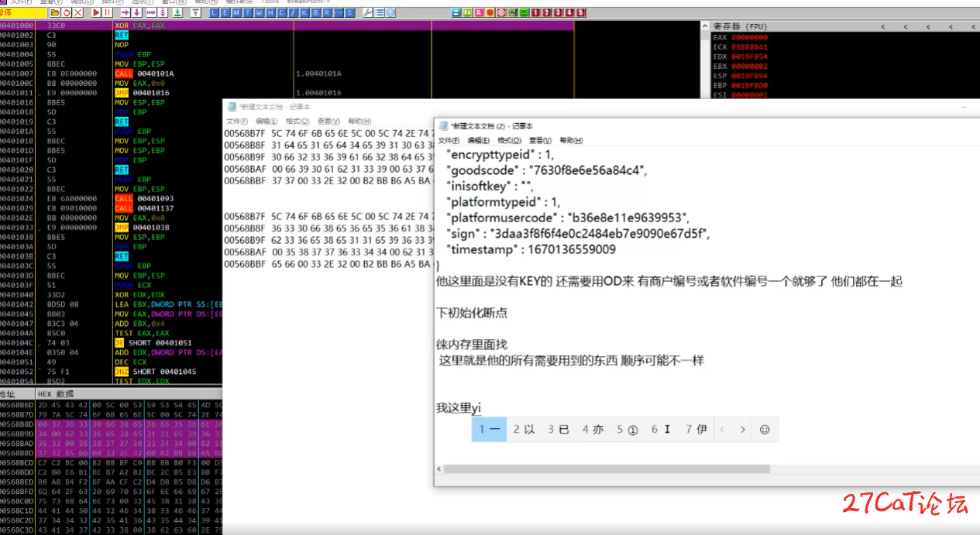The width and height of the screenshot is (980, 535).
Task: Open Memory map M button
Action: point(236,12)
